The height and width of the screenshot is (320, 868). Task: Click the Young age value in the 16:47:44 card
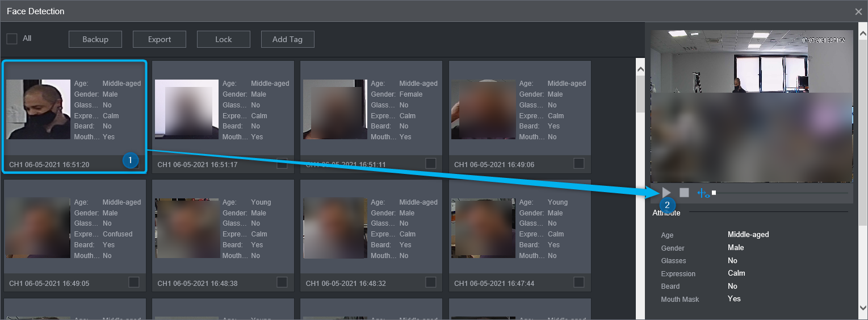tap(558, 202)
